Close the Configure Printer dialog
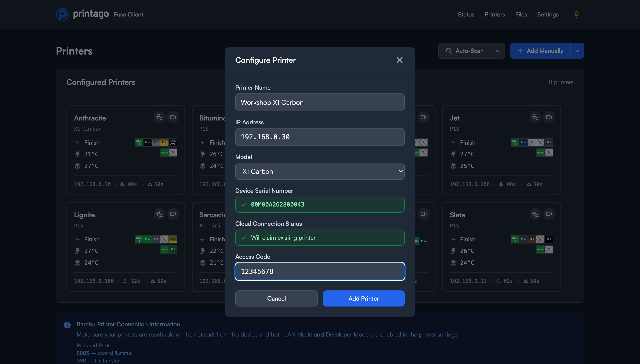Image resolution: width=640 pixels, height=364 pixels. pos(399,60)
